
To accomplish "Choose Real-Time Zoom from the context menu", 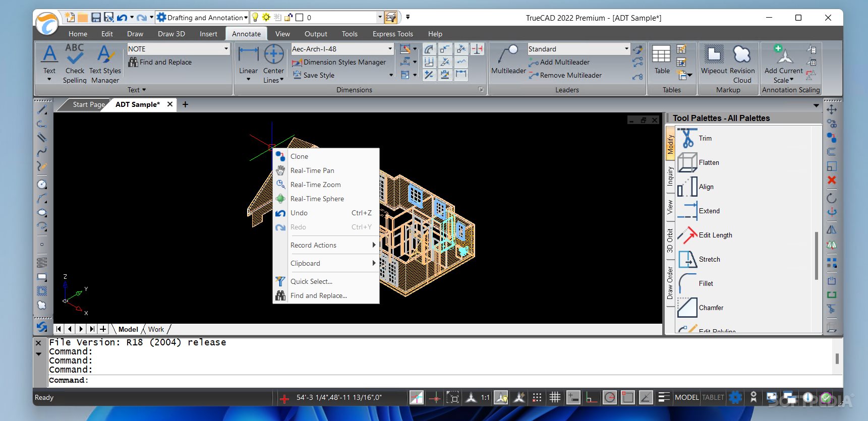I will (326, 185).
